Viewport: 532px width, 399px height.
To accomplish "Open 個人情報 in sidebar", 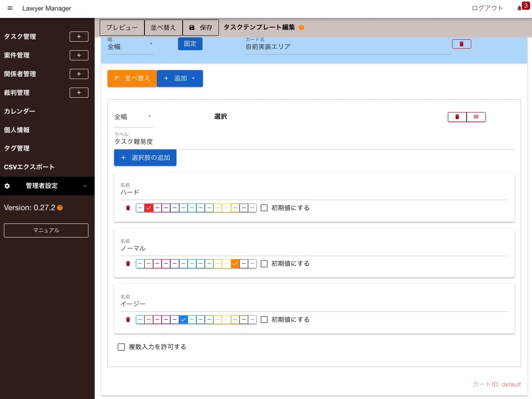I will pyautogui.click(x=17, y=130).
